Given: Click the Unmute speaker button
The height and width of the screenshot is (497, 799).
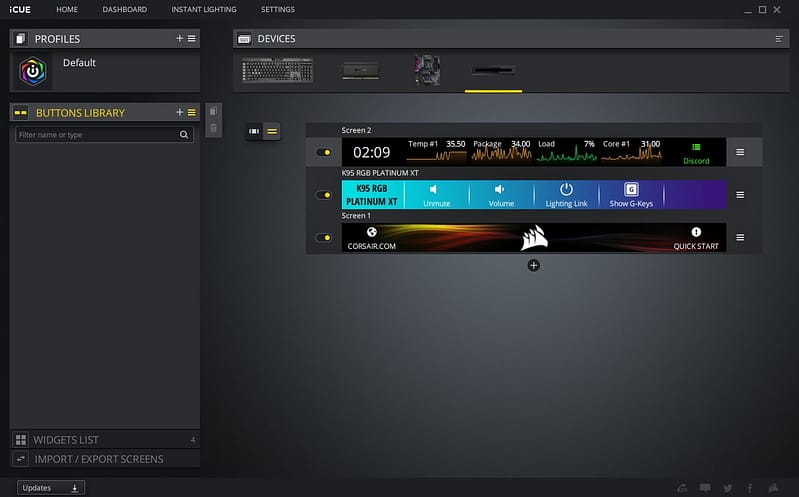Looking at the screenshot, I should (x=436, y=195).
